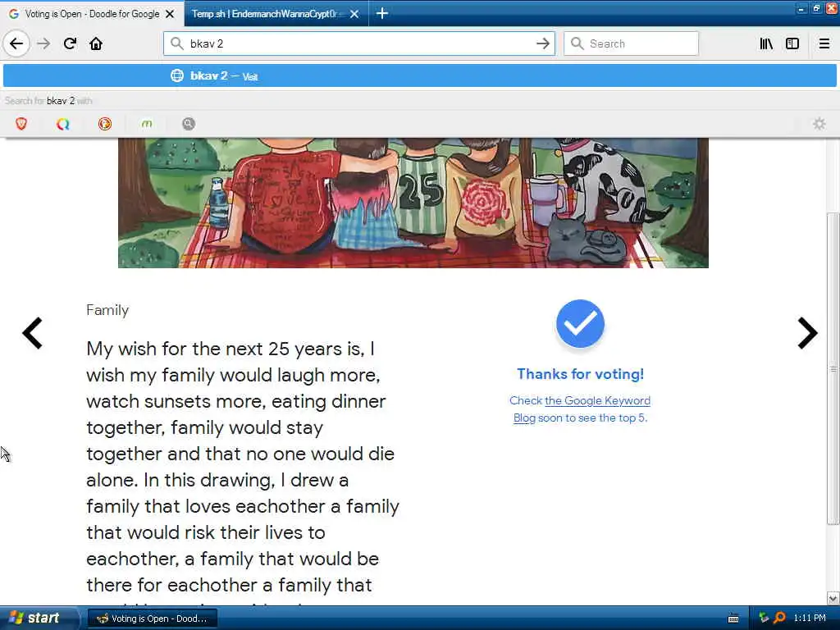This screenshot has height=630, width=840.
Task: Click the go arrow in address bar
Action: point(543,43)
